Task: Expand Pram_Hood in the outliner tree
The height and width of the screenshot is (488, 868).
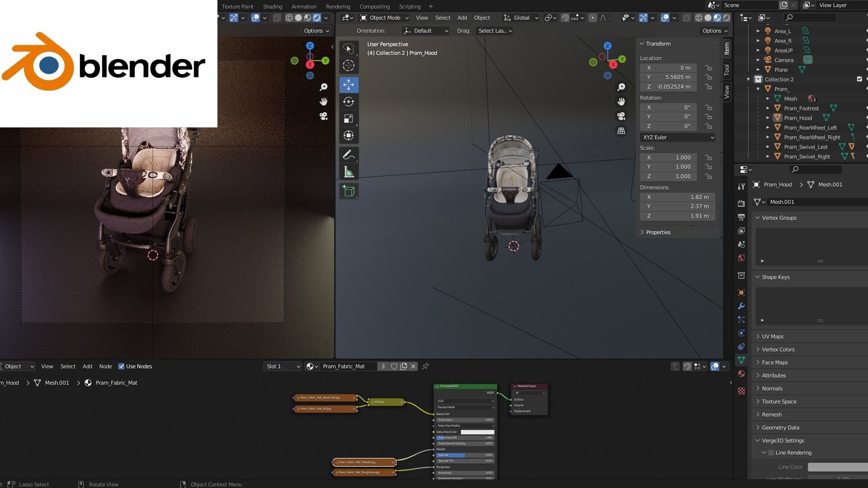Action: point(768,118)
